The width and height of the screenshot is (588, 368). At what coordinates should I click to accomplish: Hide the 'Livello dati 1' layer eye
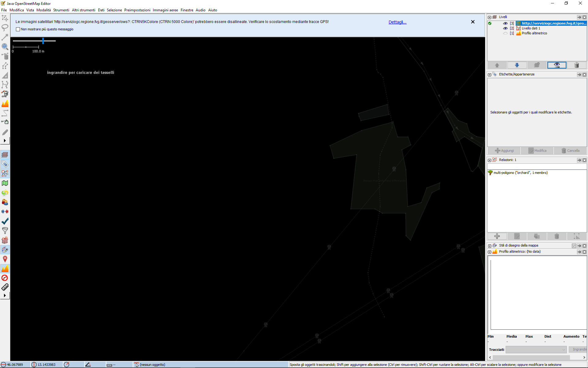coord(505,28)
